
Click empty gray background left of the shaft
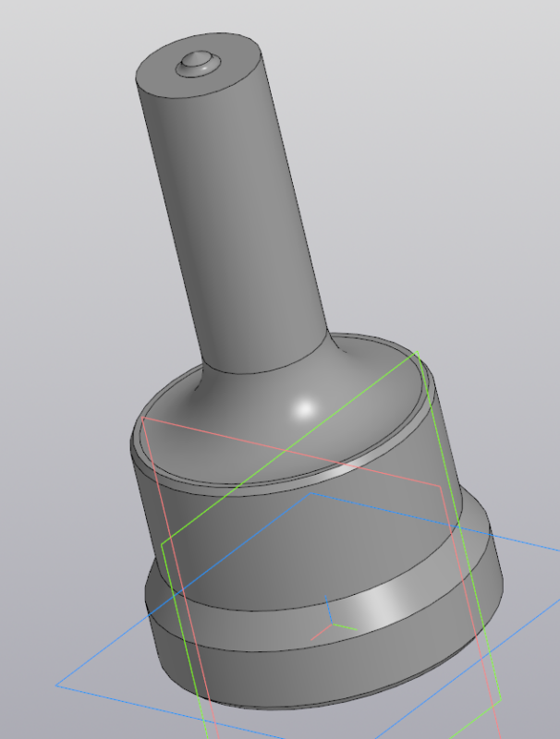pos(65,231)
